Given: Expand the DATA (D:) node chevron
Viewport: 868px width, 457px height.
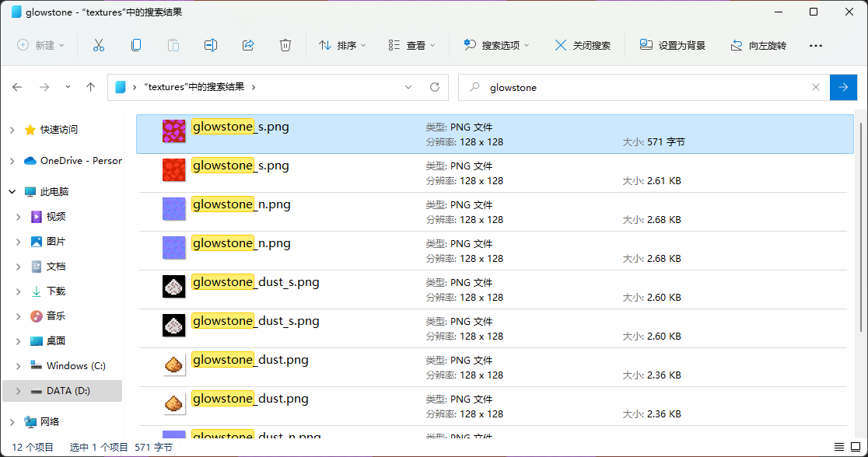Looking at the screenshot, I should click(x=18, y=391).
